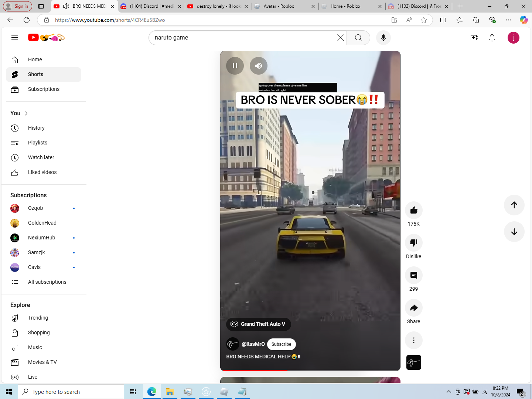The width and height of the screenshot is (532, 399).
Task: Open NexiumHub channel subscription
Action: tap(44, 238)
